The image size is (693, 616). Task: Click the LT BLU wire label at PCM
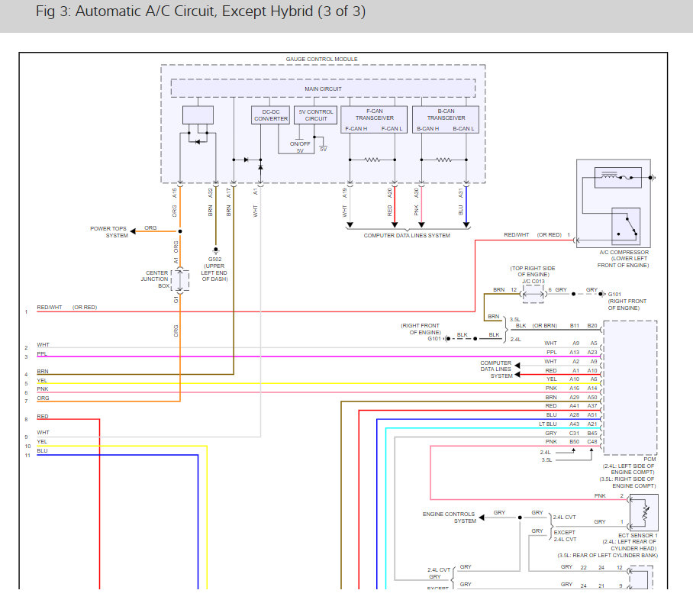tap(547, 424)
